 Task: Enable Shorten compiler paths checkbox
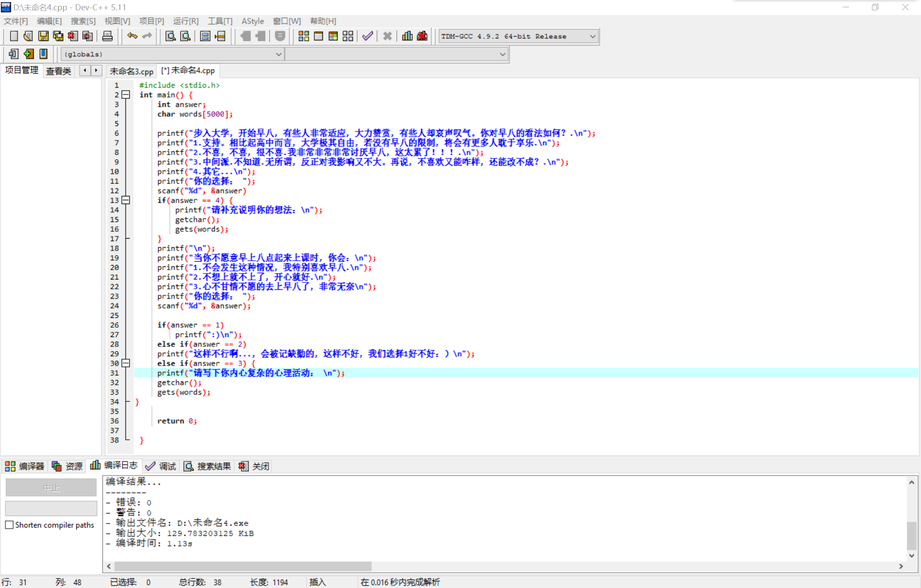(x=9, y=525)
